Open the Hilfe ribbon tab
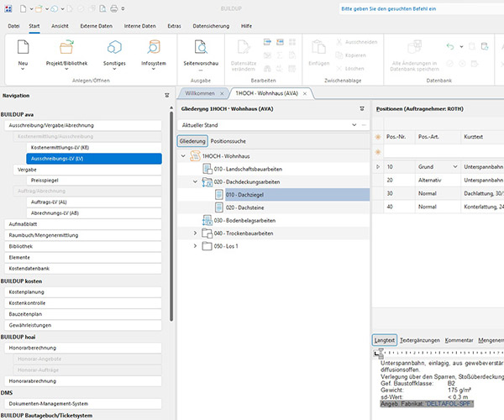This screenshot has width=504, height=420. [x=246, y=26]
